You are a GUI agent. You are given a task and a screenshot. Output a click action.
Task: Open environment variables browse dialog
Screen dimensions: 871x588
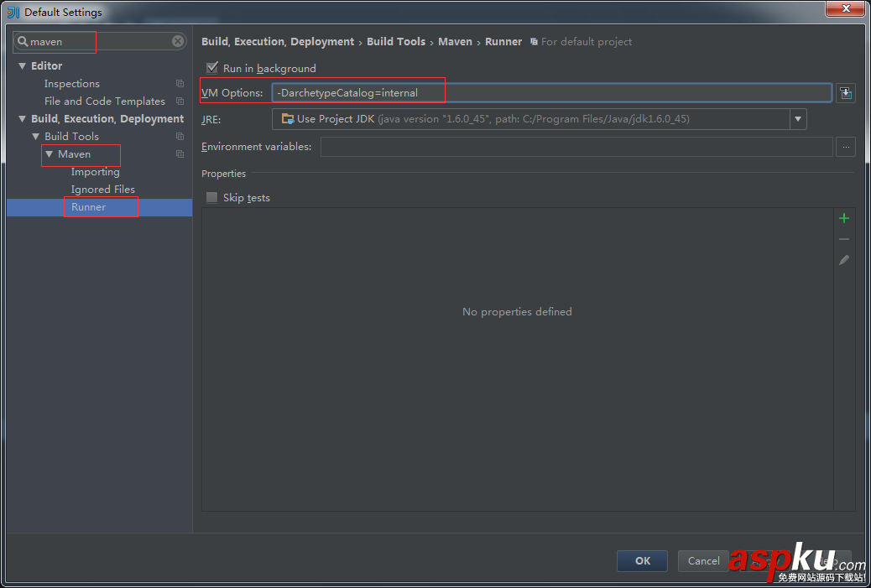pyautogui.click(x=846, y=147)
